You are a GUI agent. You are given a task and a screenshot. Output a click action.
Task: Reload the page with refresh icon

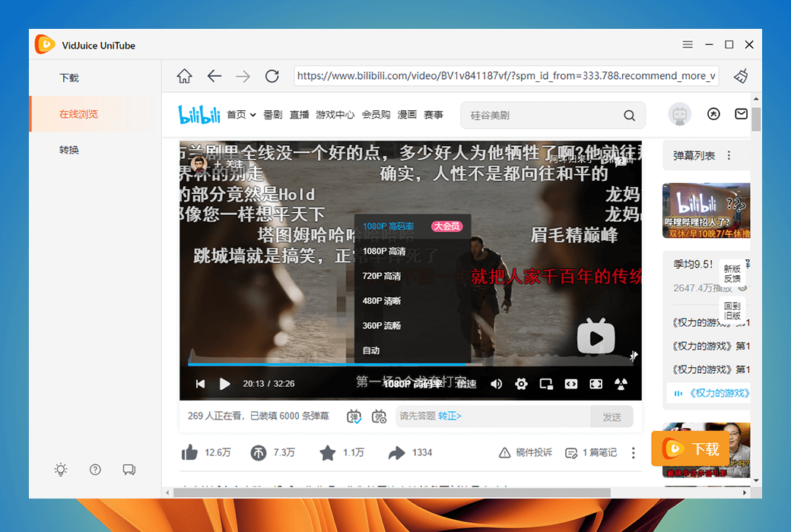(x=272, y=76)
